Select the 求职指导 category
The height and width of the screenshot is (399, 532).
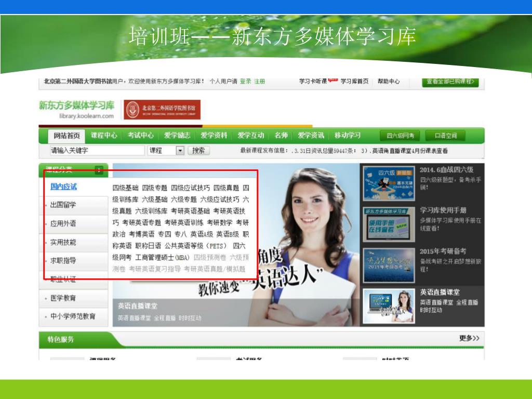63,261
